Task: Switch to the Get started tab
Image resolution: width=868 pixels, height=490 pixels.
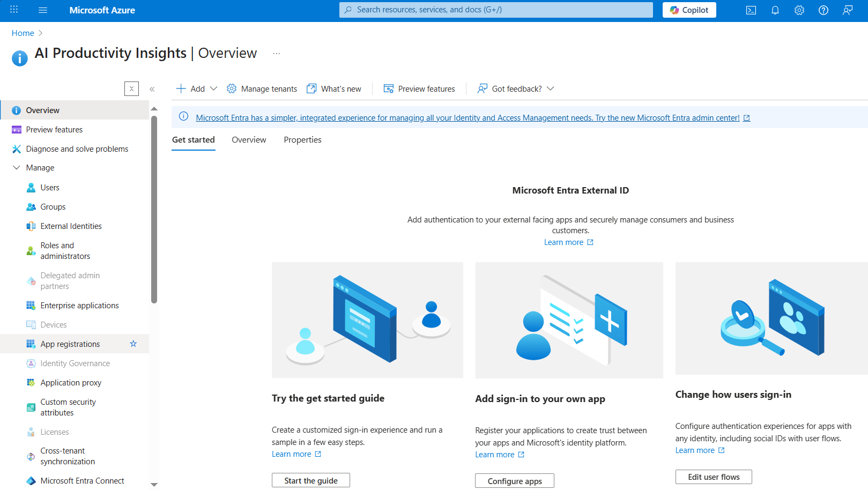Action: click(x=194, y=140)
